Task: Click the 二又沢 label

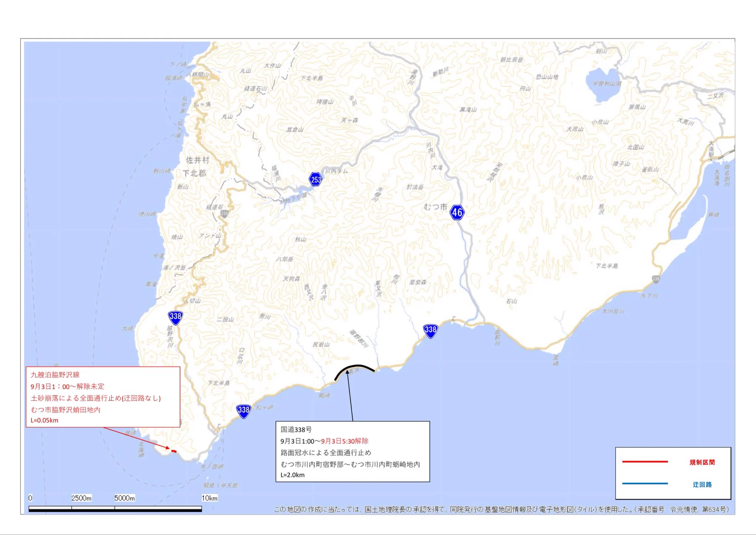Action: tap(715, 96)
